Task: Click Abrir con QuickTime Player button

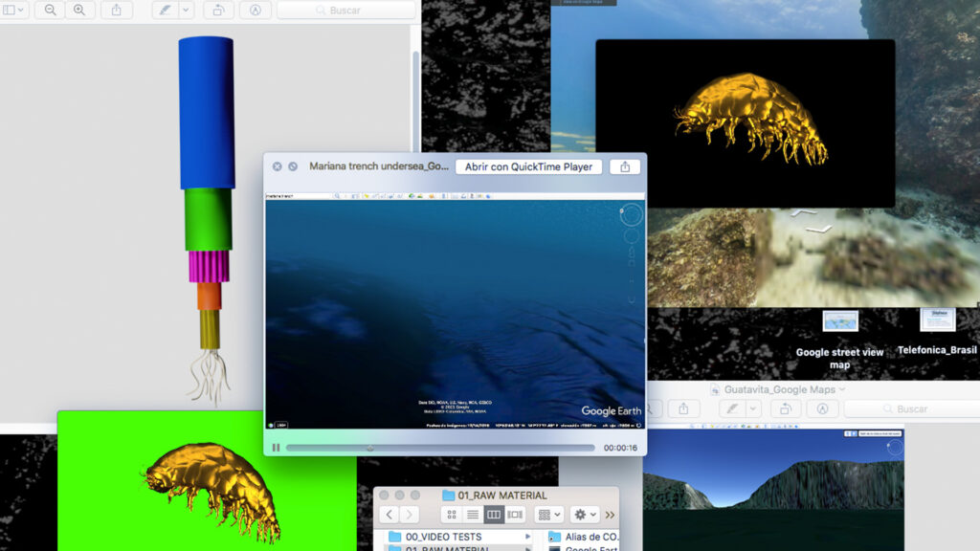Action: click(528, 166)
